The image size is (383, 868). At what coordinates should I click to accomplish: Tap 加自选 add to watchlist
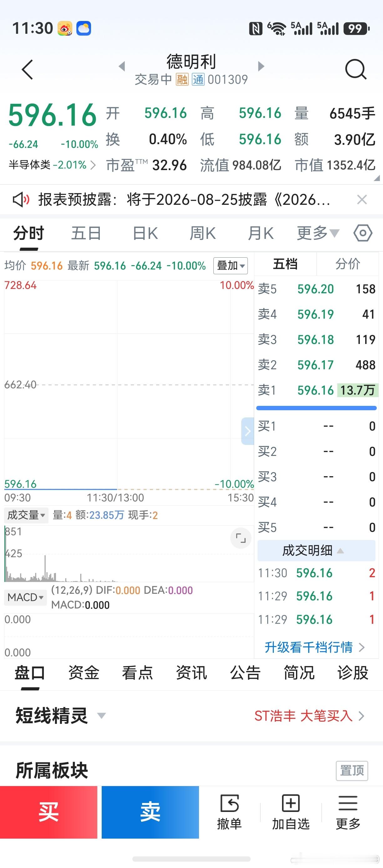pos(291,812)
